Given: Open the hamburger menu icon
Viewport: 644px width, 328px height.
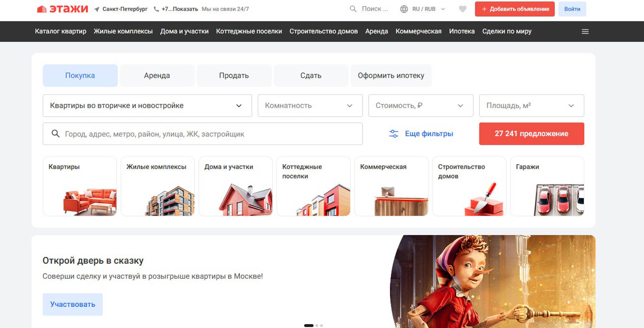Looking at the screenshot, I should [x=585, y=31].
